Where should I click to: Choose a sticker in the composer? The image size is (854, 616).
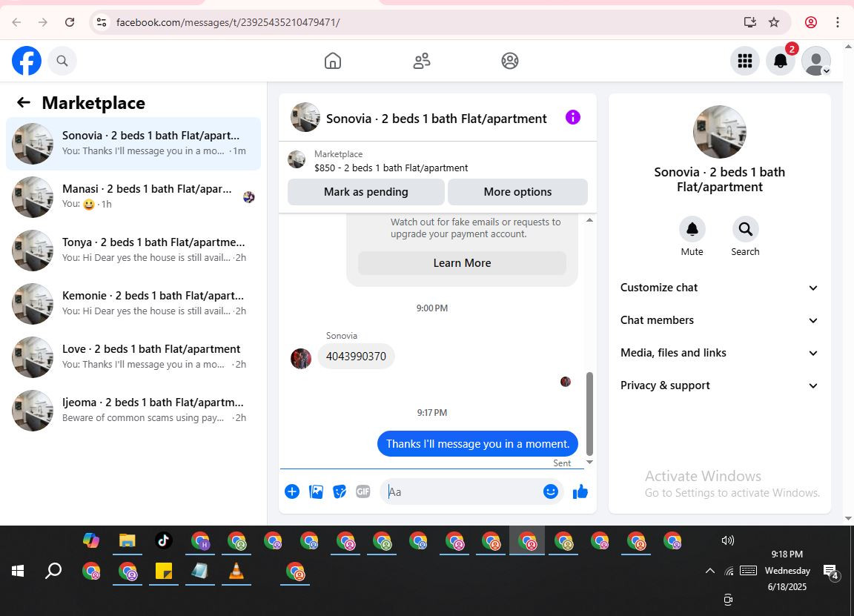tap(340, 491)
